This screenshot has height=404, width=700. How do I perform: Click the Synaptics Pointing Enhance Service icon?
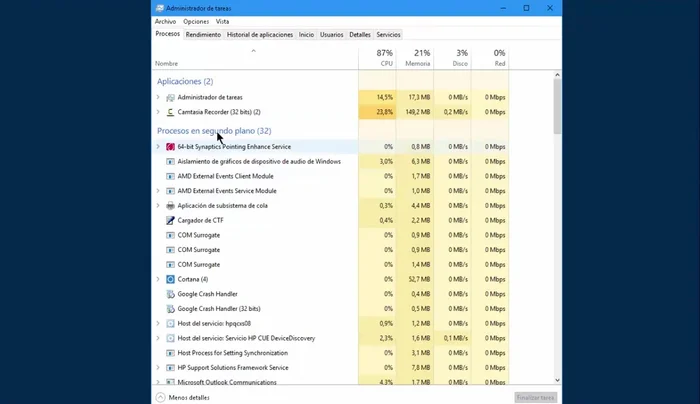(x=170, y=146)
